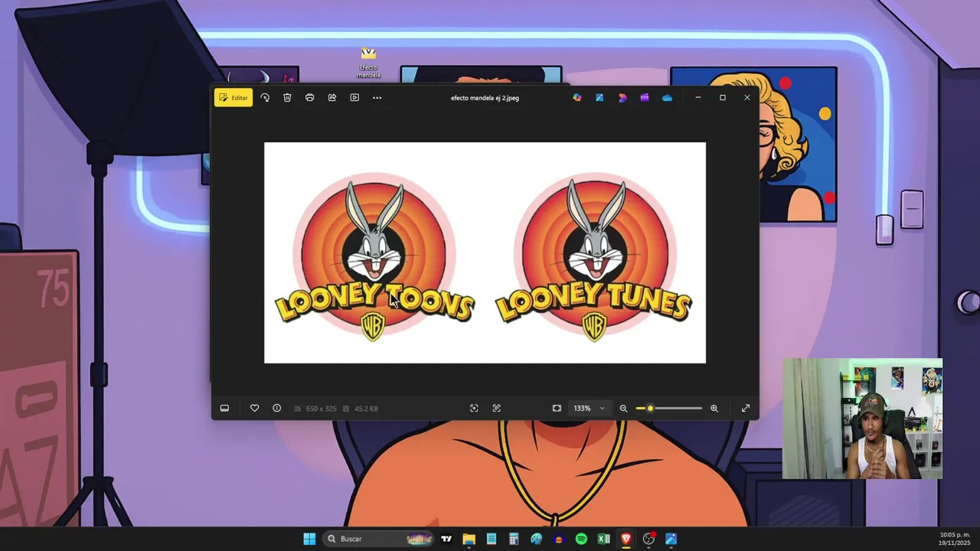Select the Efecto mandela desktop folder
Viewport: 980px width, 551px height.
[368, 62]
